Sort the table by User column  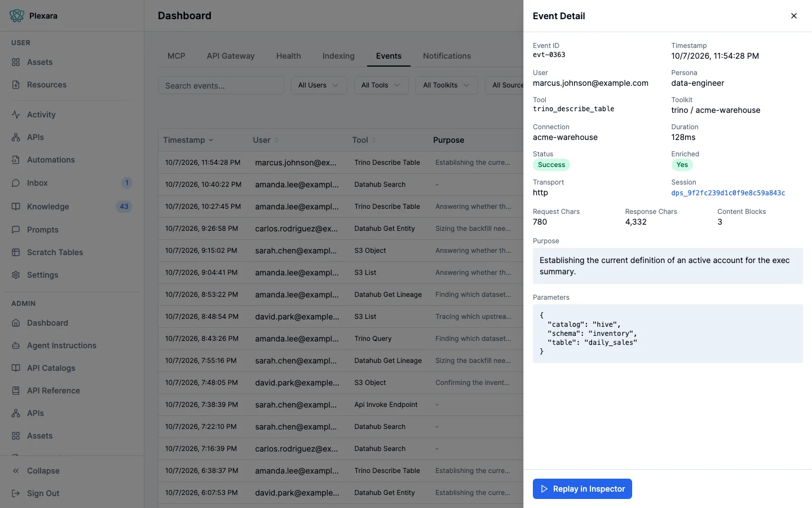pyautogui.click(x=266, y=140)
